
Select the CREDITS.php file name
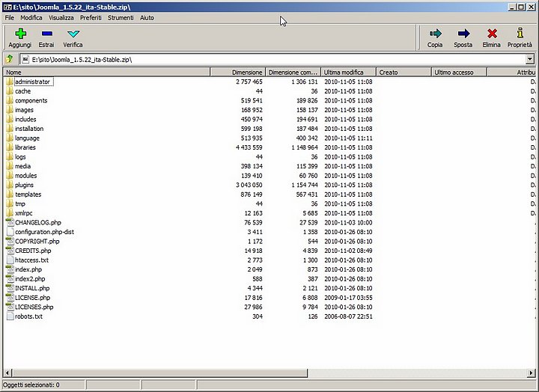pyautogui.click(x=33, y=251)
